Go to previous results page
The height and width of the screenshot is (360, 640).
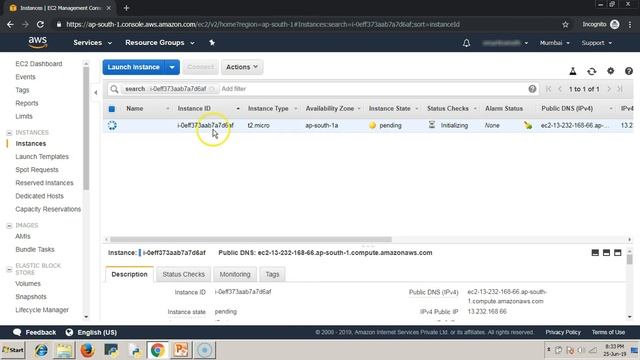[560, 89]
